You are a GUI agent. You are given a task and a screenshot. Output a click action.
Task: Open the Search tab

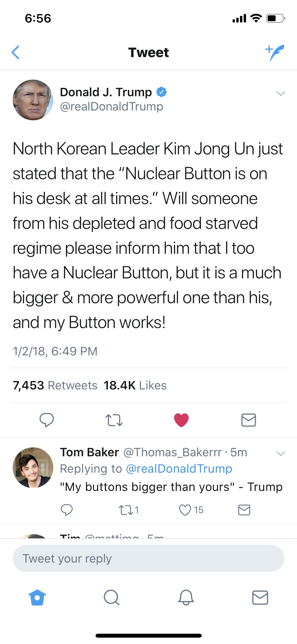point(111,597)
